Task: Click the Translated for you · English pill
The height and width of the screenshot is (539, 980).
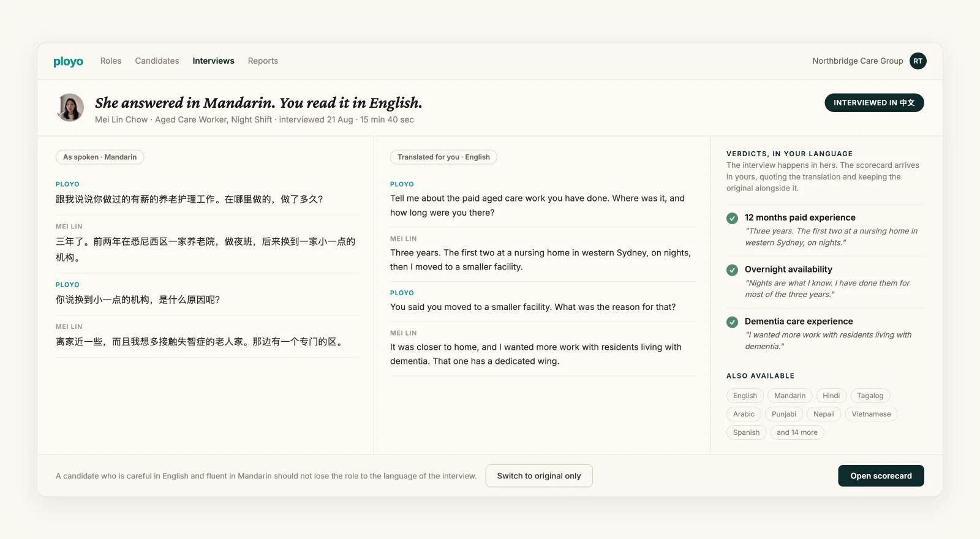Action: click(x=443, y=157)
